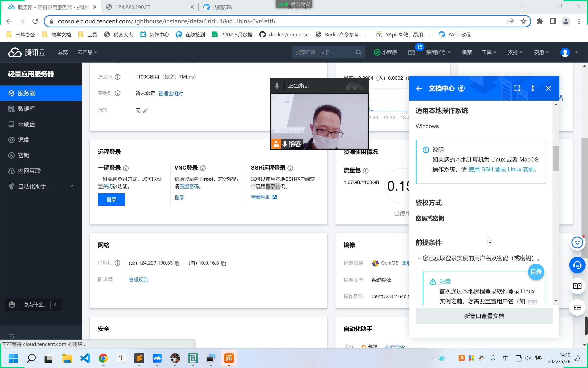Click the Chrome address bar URL
Image resolution: width=588 pixels, height=368 pixels.
(x=166, y=21)
